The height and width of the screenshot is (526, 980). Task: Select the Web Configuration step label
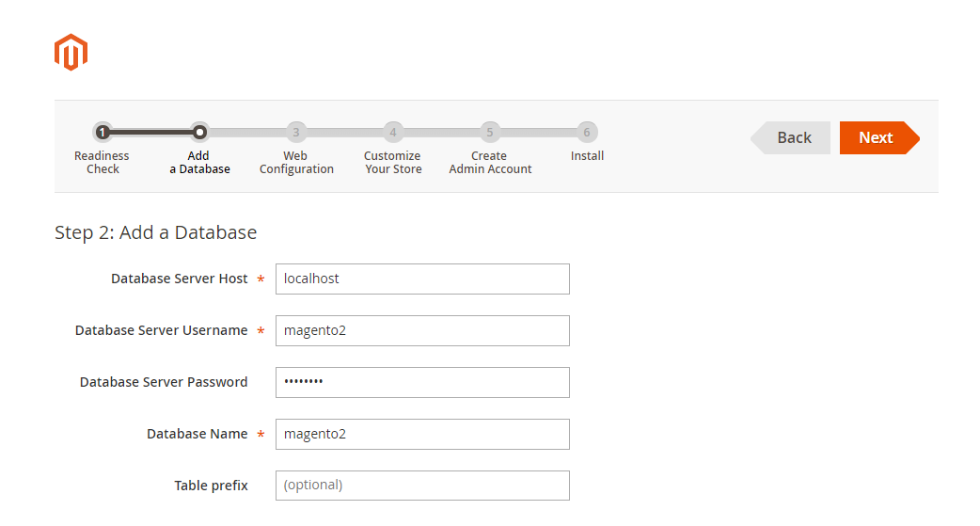point(296,163)
